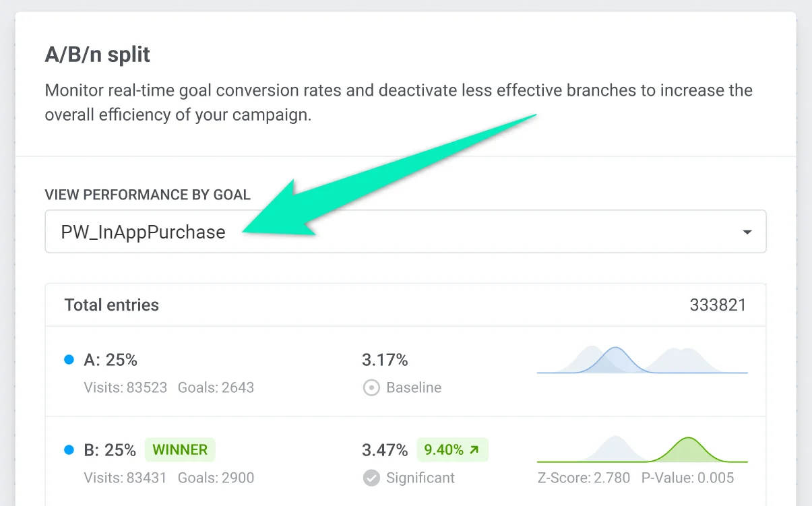Select the A/B/n split heading
This screenshot has height=506, width=812.
pos(97,54)
